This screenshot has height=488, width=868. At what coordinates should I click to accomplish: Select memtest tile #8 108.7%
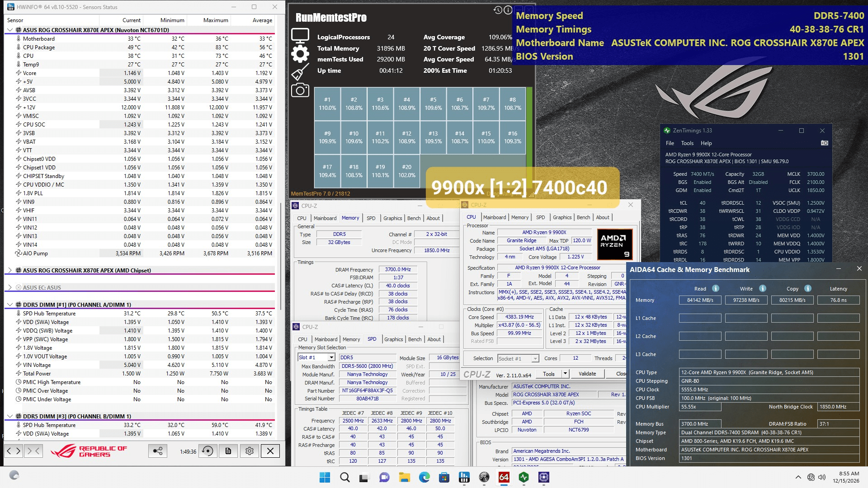(x=513, y=103)
